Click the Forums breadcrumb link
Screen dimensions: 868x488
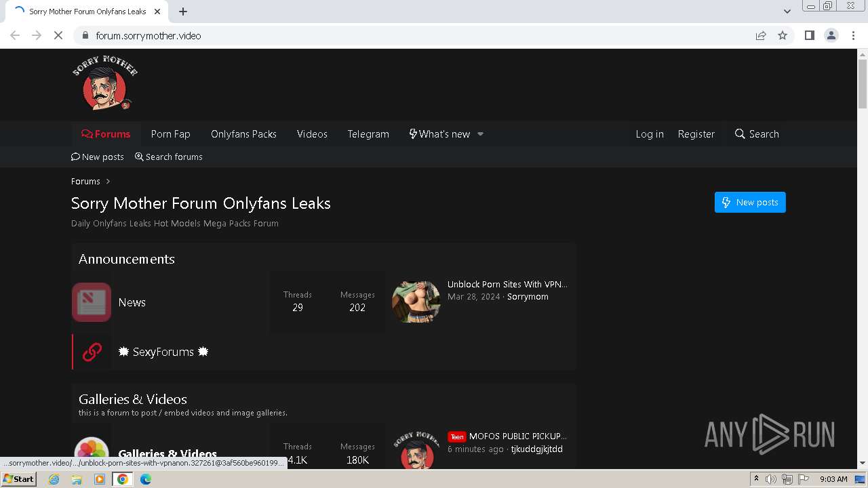[x=85, y=181]
